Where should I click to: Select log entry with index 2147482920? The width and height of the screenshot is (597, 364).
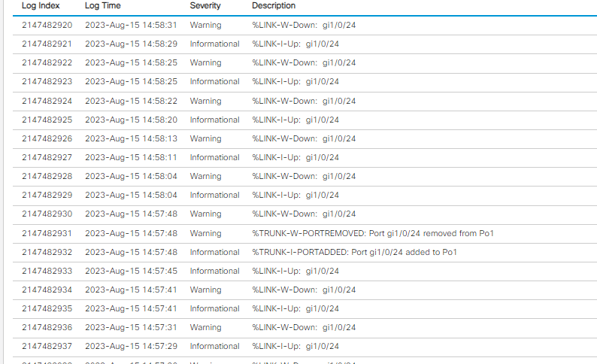(47, 25)
